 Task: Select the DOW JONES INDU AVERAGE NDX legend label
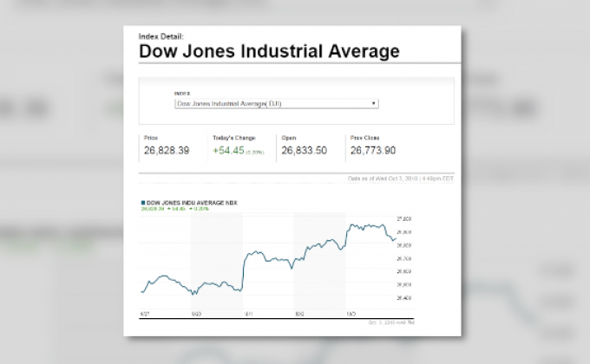pyautogui.click(x=192, y=202)
